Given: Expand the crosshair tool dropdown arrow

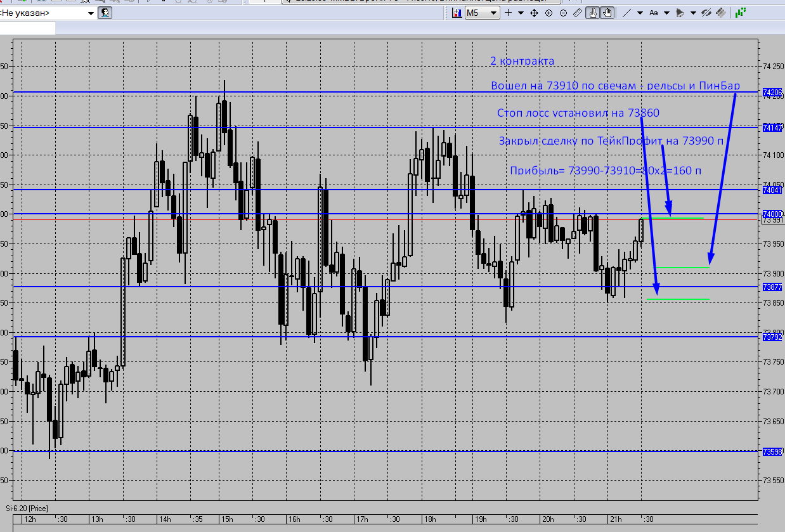Looking at the screenshot, I should pos(521,13).
